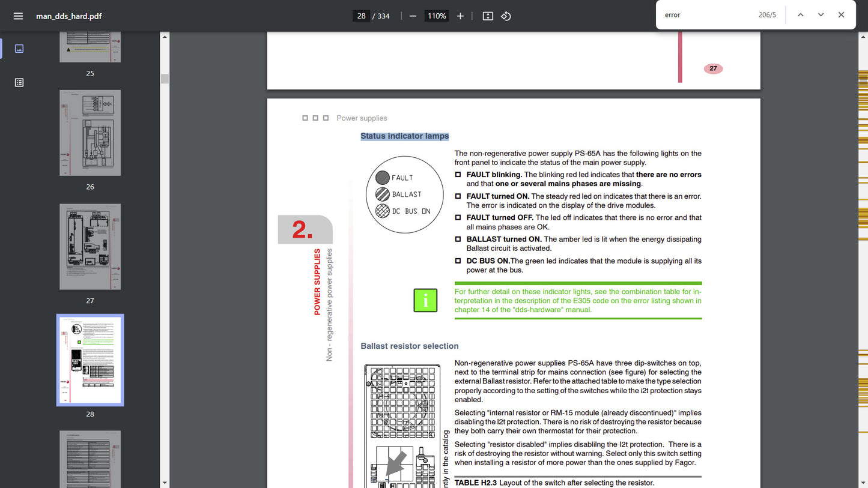Open page 27 thumbnail
This screenshot has height=488, width=868.
click(x=90, y=247)
